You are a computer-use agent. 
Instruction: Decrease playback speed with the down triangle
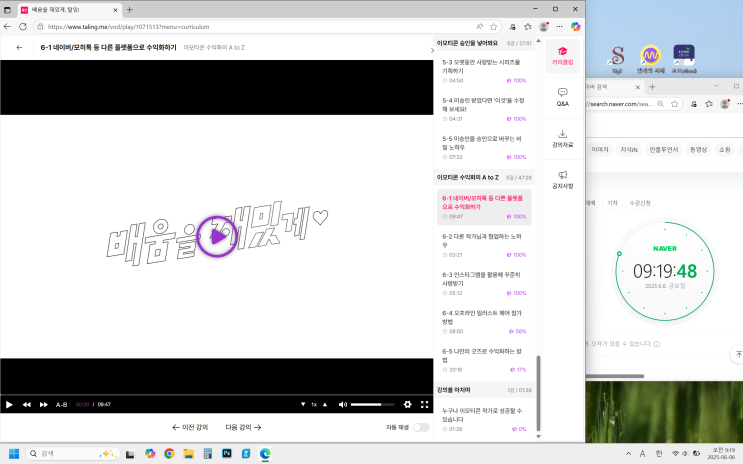point(303,404)
